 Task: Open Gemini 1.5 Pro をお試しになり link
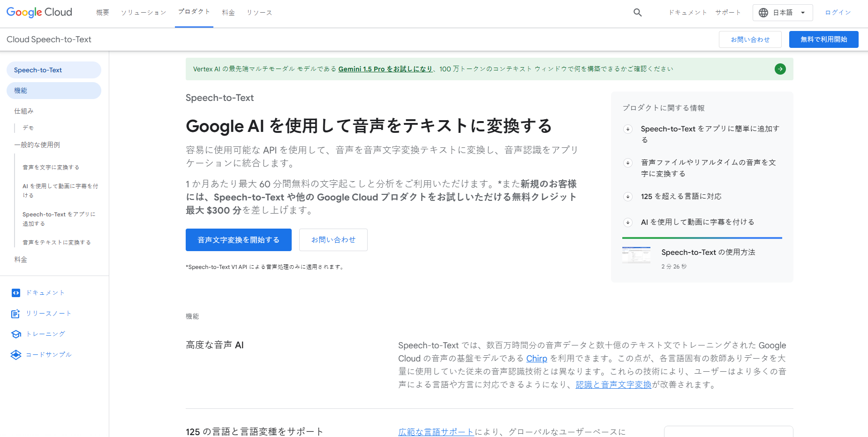pos(385,69)
